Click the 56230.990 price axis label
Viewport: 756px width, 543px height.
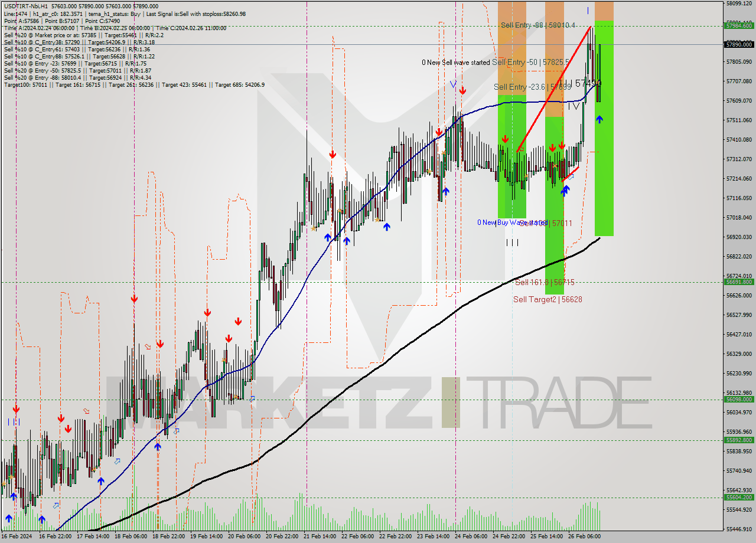click(739, 373)
